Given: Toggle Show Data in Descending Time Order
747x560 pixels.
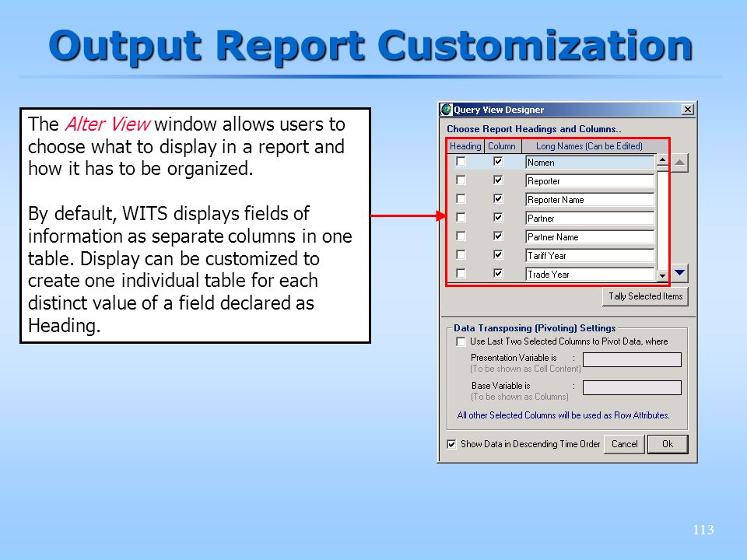Looking at the screenshot, I should 451,444.
